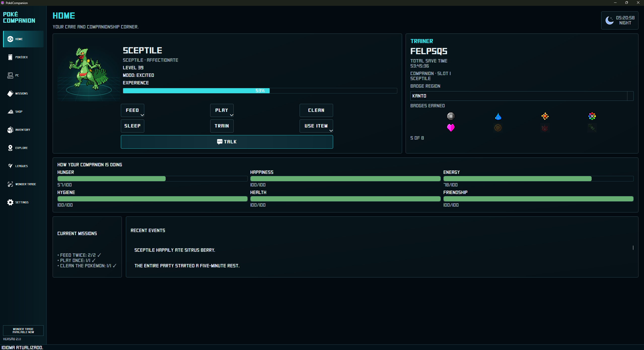
Task: Click the Rainbow badge
Action: point(592,116)
